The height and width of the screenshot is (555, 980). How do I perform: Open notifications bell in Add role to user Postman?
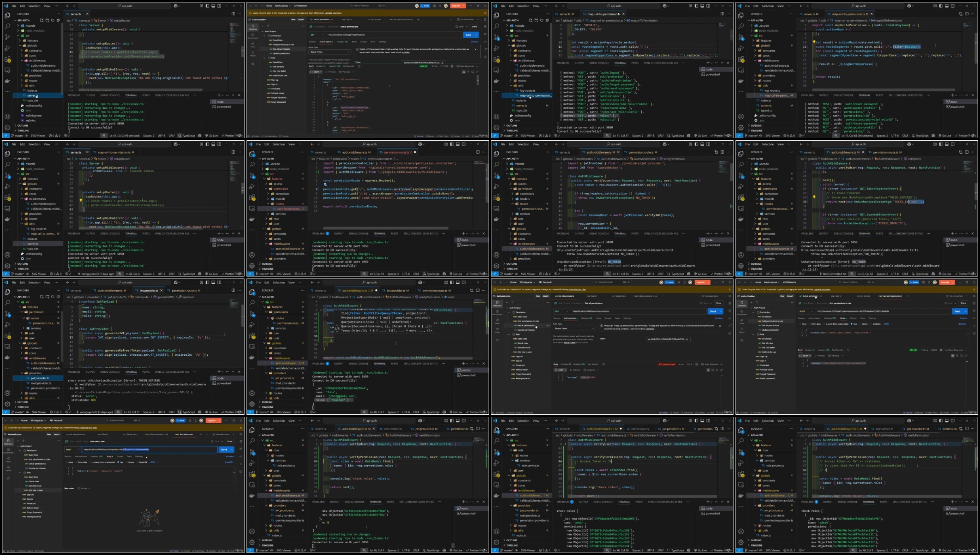(x=196, y=420)
